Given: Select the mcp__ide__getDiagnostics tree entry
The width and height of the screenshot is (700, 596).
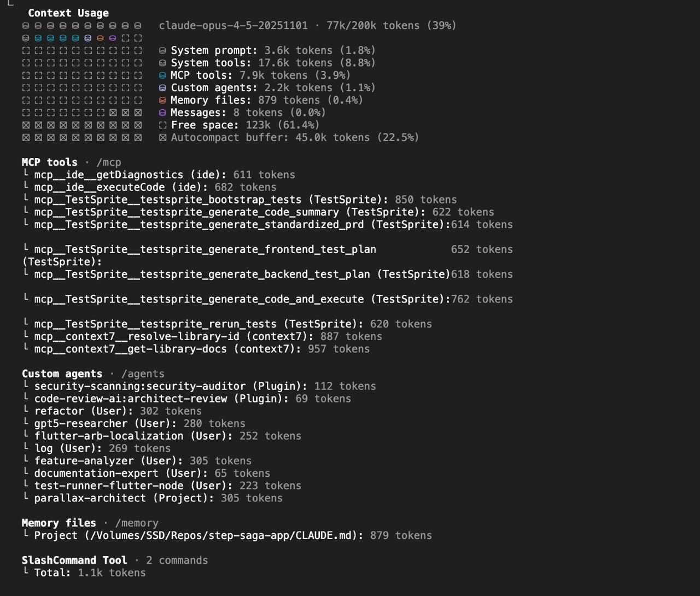Looking at the screenshot, I should 159,175.
